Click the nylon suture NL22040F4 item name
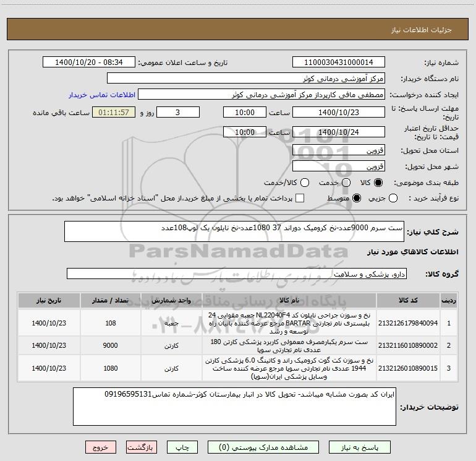 [x=289, y=323]
